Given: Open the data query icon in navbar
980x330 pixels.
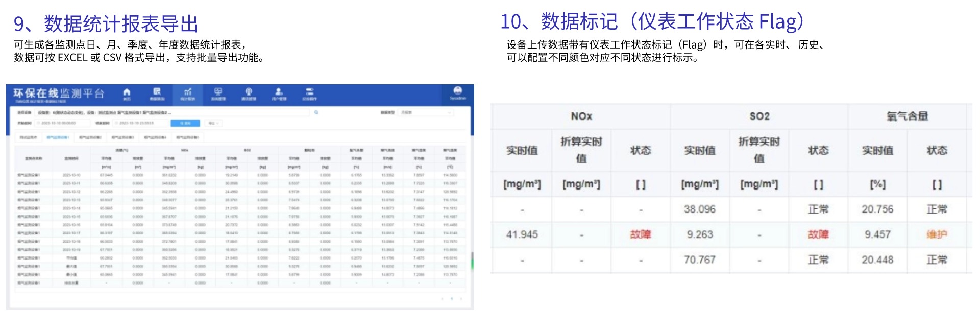Looking at the screenshot, I should coord(157,93).
